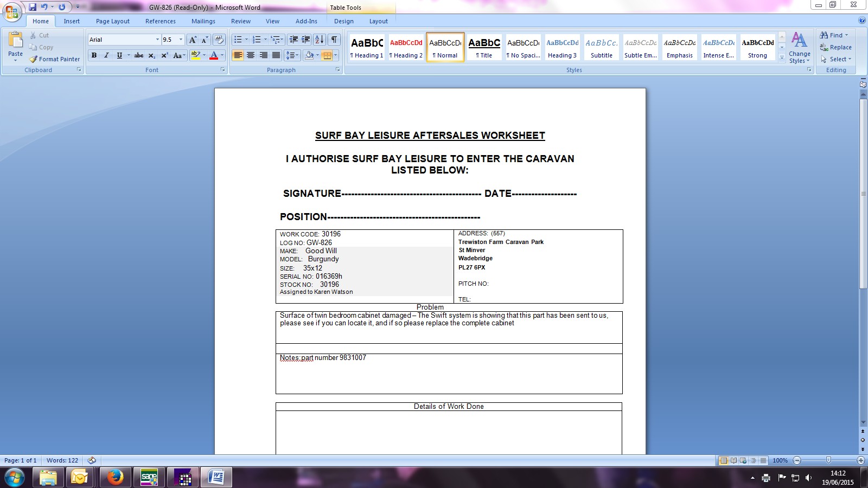Apply strikethrough to the text
Image resolution: width=868 pixels, height=488 pixels.
pyautogui.click(x=139, y=55)
